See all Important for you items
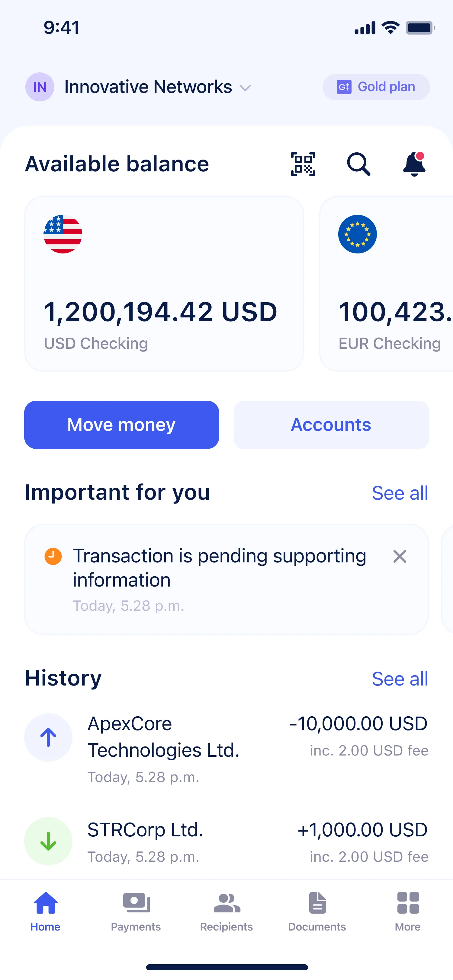Screen dimensions: 453x980 pos(400,493)
